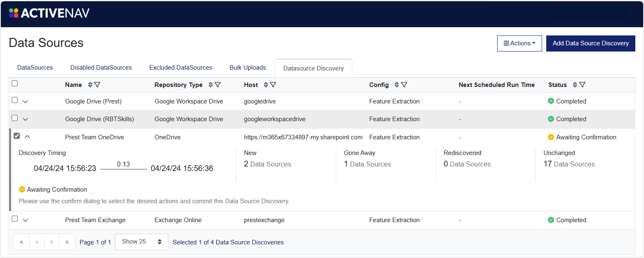
Task: Open the Actions dropdown menu
Action: pyautogui.click(x=519, y=43)
